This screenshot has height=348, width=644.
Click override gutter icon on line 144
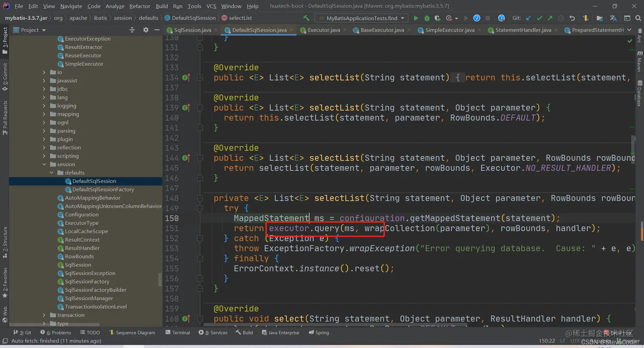tap(186, 158)
